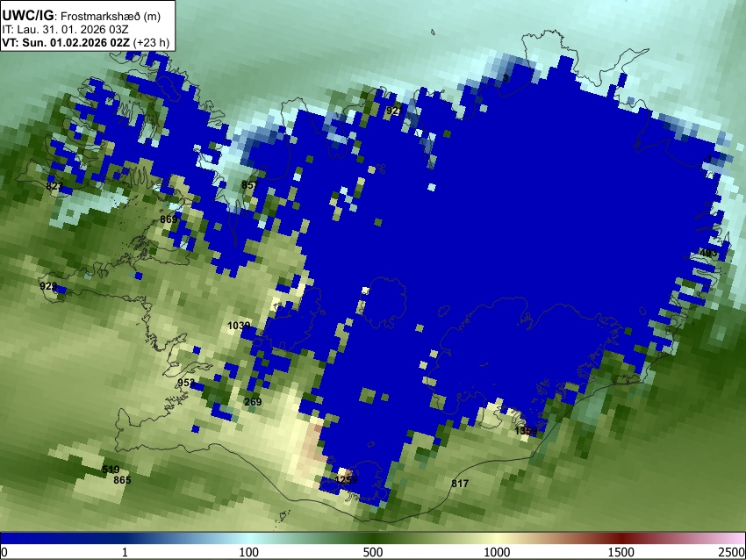Viewport: 746px width, 560px height.
Task: Click the dark red section of the color bar
Action: pyautogui.click(x=621, y=539)
